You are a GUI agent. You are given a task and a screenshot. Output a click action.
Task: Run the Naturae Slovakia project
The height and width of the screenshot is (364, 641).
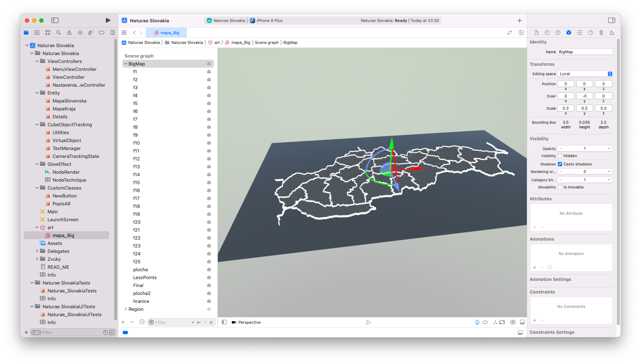(108, 21)
